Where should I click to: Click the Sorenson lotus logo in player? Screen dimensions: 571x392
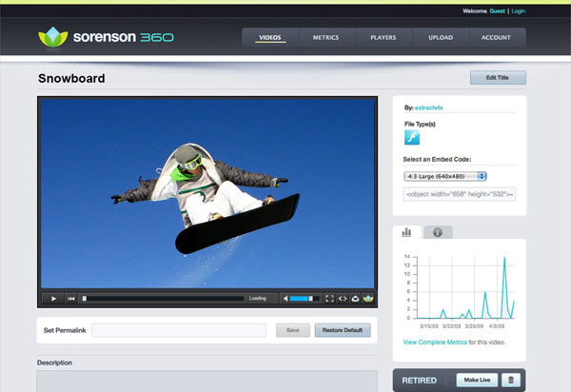pyautogui.click(x=368, y=298)
